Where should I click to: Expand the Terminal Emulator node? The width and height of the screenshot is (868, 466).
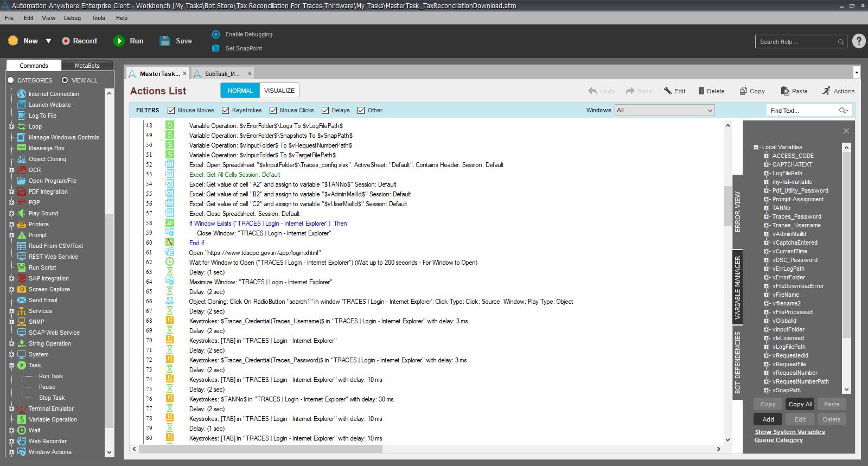[x=11, y=408]
